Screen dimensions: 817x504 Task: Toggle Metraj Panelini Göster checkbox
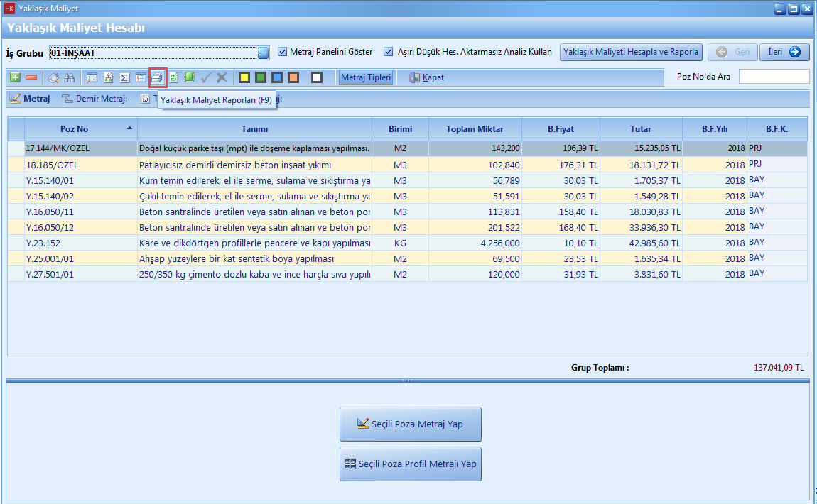pos(283,52)
